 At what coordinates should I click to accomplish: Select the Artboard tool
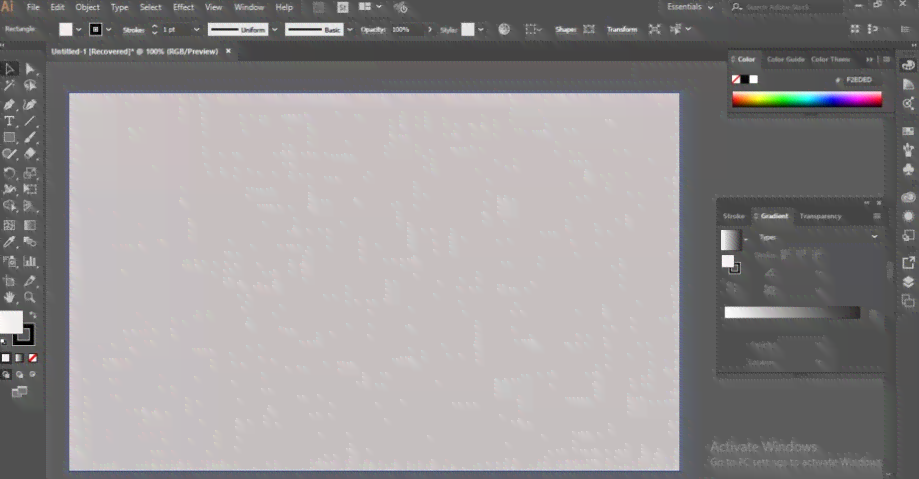9,281
